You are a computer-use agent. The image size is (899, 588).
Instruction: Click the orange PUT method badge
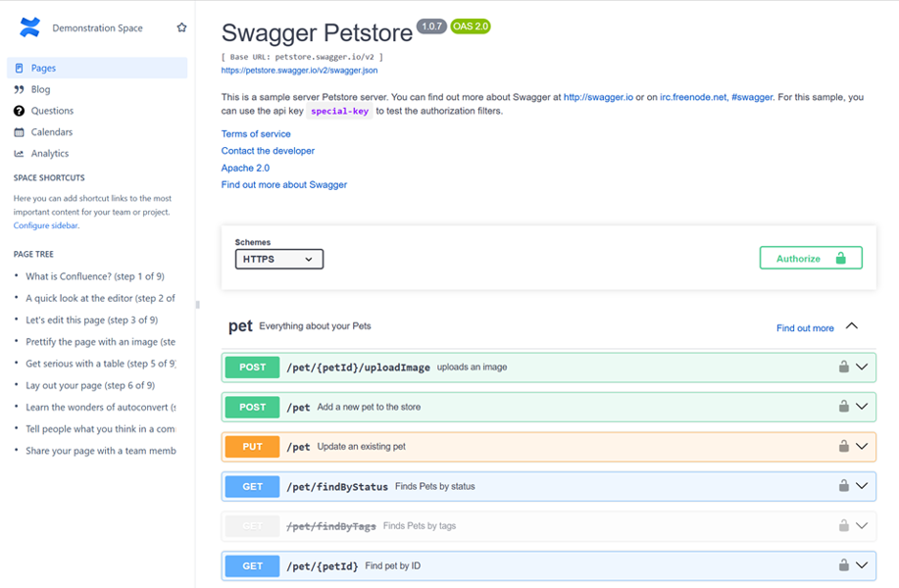point(252,446)
